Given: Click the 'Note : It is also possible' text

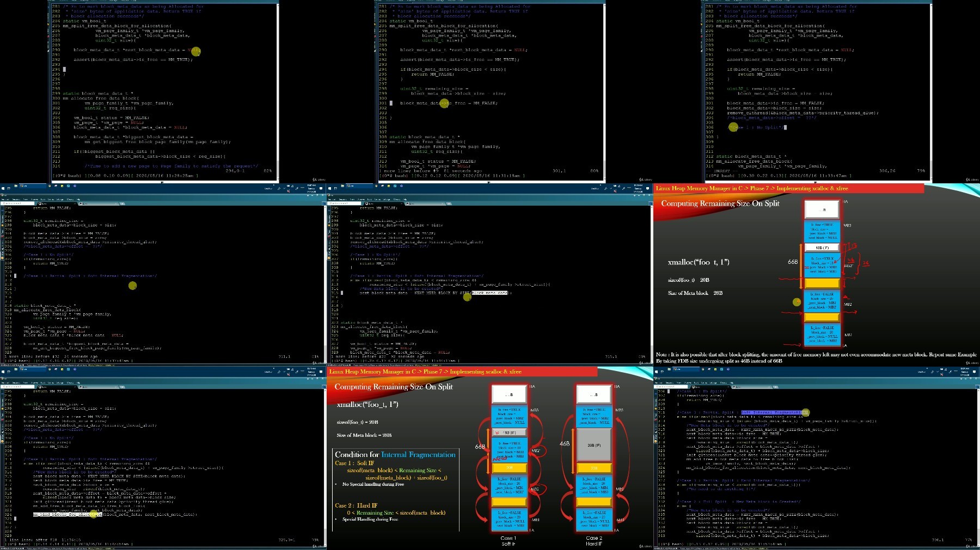Looking at the screenshot, I should (x=817, y=357).
